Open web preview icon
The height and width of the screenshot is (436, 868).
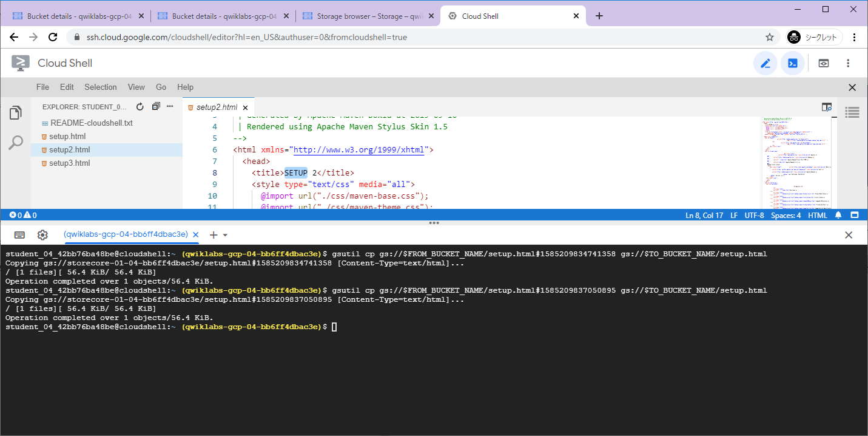823,63
